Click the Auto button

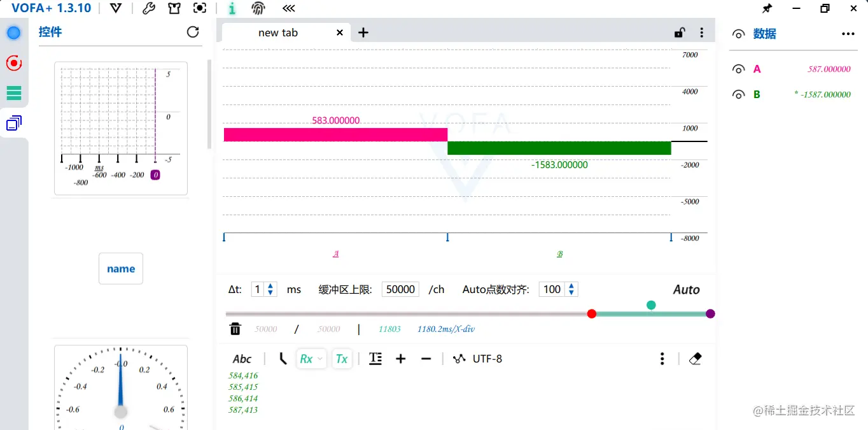[686, 290]
